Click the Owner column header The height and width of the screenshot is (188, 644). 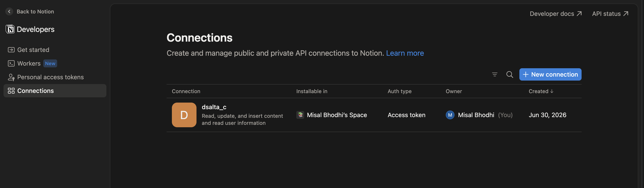pos(453,91)
